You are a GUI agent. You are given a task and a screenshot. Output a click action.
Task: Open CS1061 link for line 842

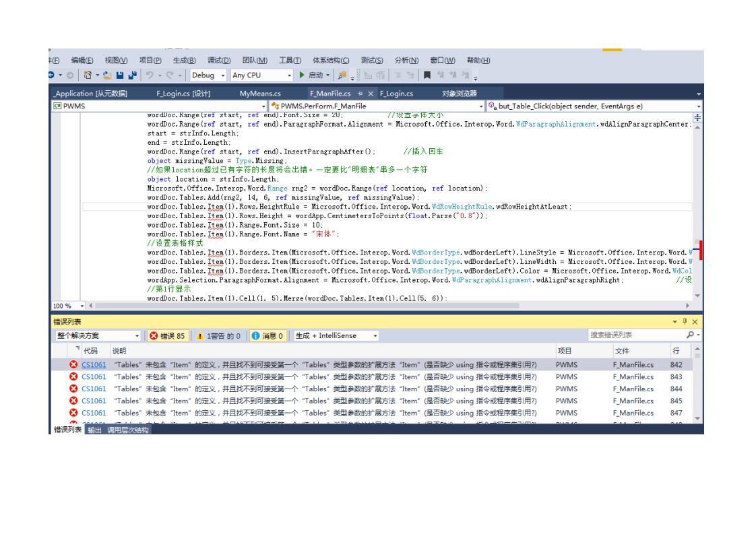coord(94,365)
